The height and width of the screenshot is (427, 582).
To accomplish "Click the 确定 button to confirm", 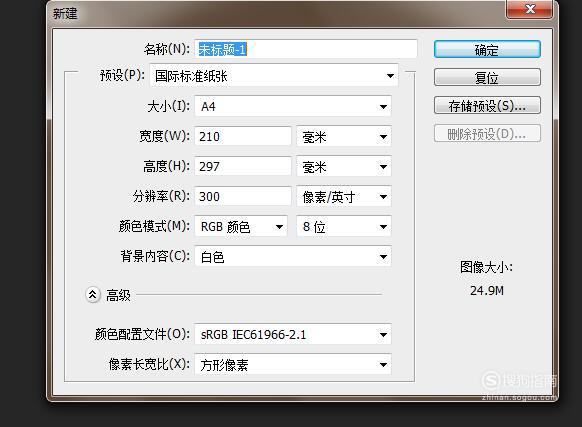I will tap(487, 49).
